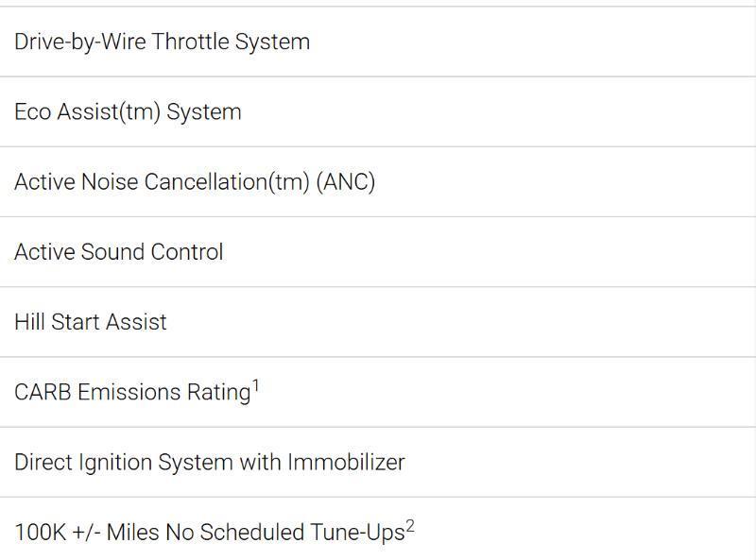Click the CARB Emissions Rating text
This screenshot has width=756, height=560.
coord(132,392)
